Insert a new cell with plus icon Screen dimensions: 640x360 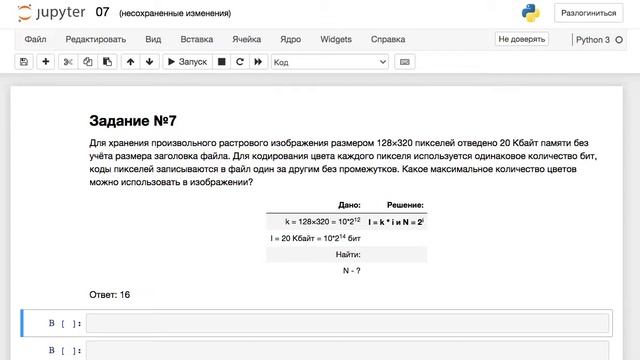[x=45, y=62]
